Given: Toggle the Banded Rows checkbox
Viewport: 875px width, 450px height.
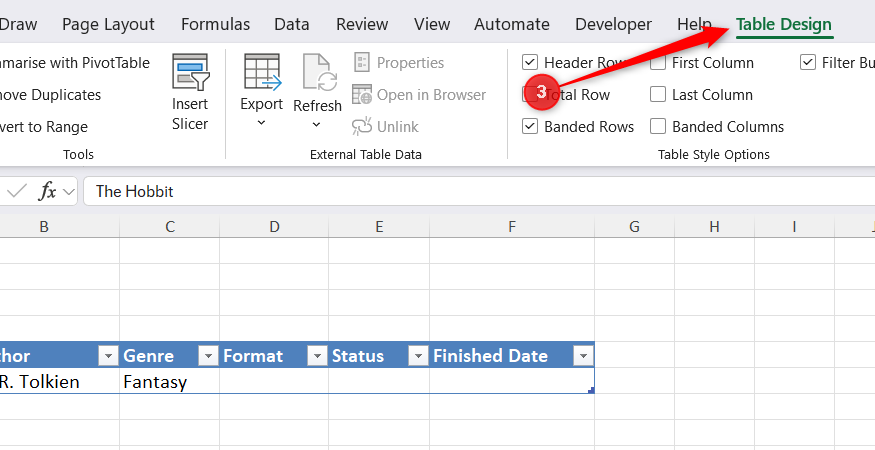Looking at the screenshot, I should (x=530, y=127).
